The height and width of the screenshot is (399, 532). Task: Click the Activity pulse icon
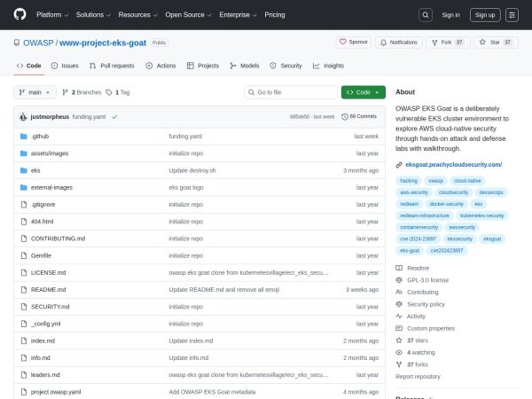coord(399,317)
